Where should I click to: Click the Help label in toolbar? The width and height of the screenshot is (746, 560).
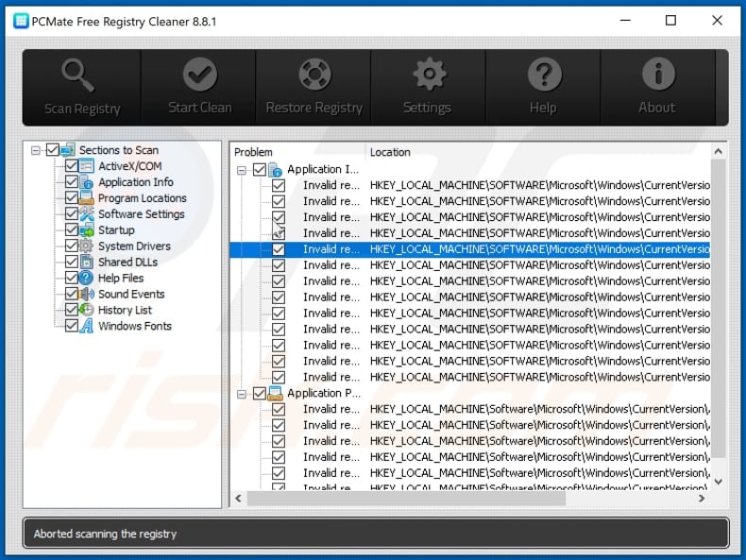point(543,108)
